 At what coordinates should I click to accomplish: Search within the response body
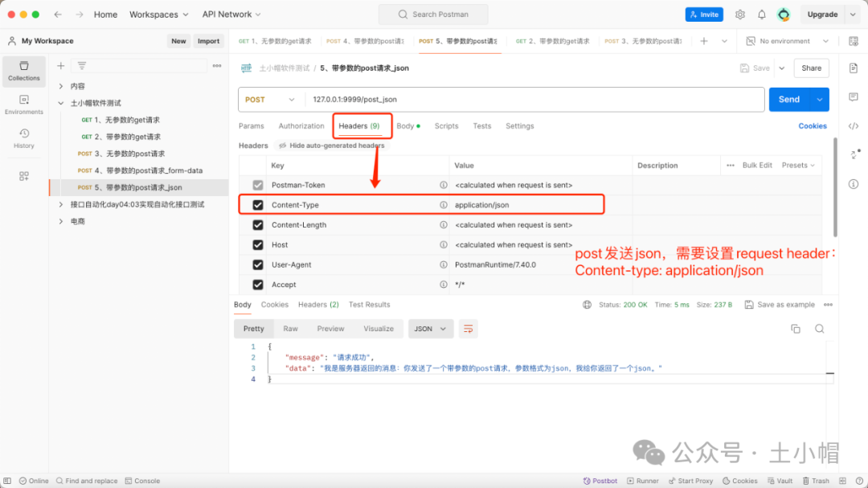[819, 329]
